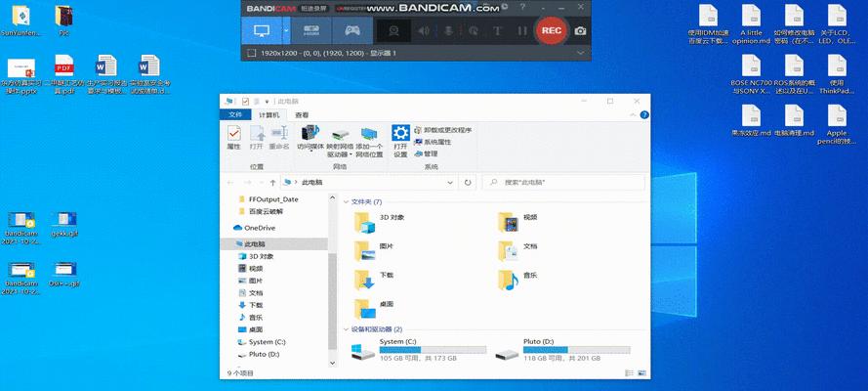This screenshot has height=391, width=868.
Task: Click the 属性 ribbon icon
Action: 234,138
